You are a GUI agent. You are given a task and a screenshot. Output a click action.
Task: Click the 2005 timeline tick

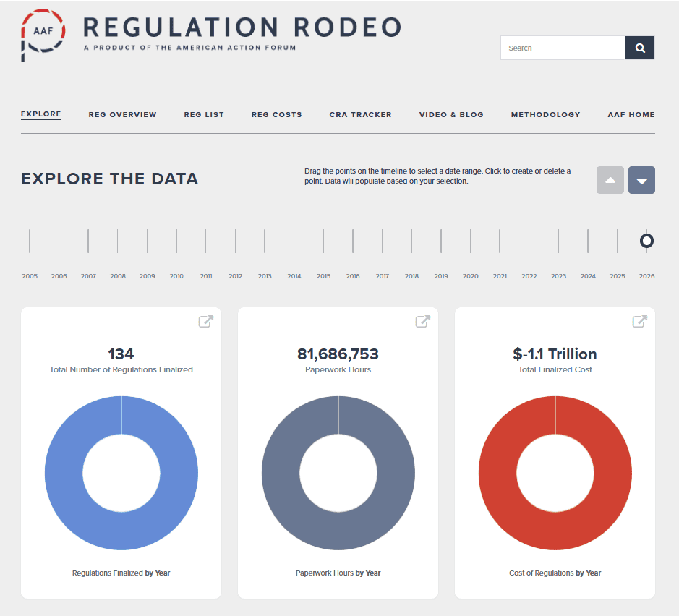(30, 241)
